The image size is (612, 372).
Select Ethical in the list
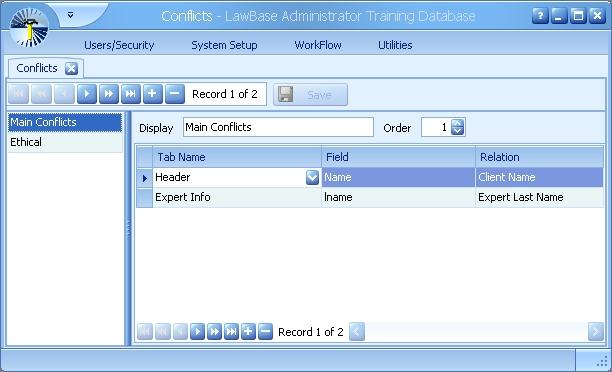click(65, 142)
